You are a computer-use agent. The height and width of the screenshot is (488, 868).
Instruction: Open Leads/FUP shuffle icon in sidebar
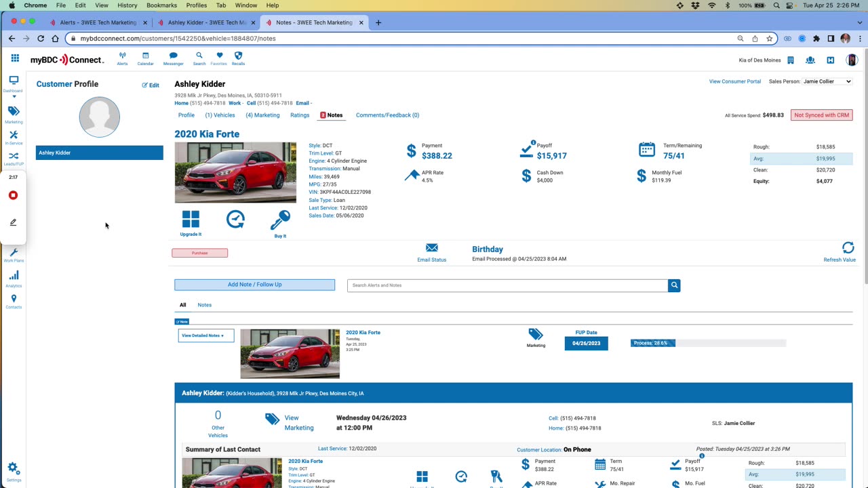14,159
